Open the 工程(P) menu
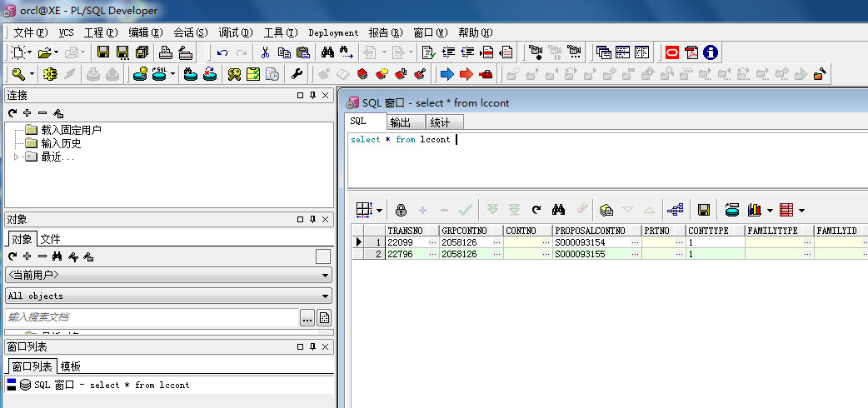The width and height of the screenshot is (868, 408). coord(102,32)
